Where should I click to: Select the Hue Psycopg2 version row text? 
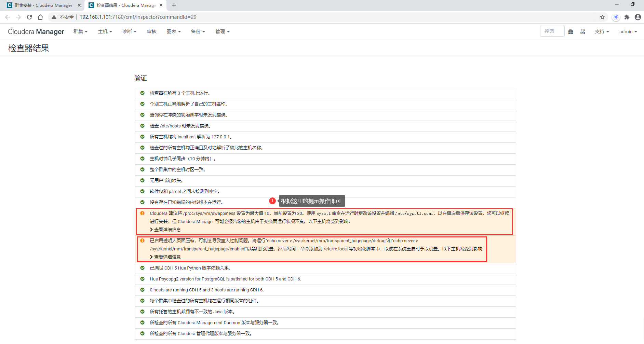click(x=226, y=279)
